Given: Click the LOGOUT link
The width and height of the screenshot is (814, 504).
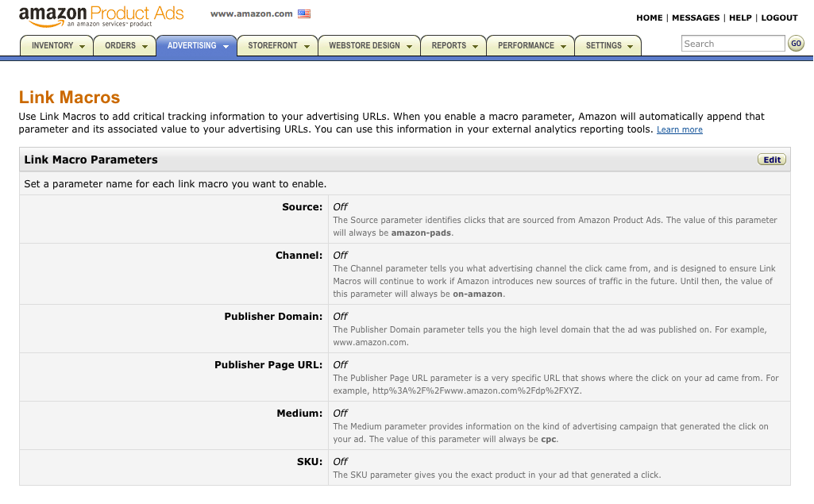Looking at the screenshot, I should coord(779,17).
